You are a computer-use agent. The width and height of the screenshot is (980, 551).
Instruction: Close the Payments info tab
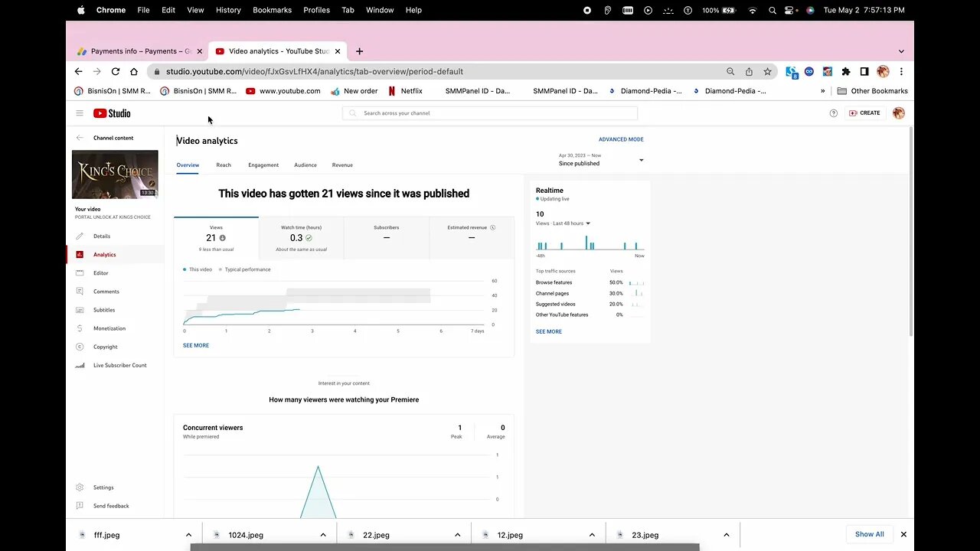(x=200, y=51)
